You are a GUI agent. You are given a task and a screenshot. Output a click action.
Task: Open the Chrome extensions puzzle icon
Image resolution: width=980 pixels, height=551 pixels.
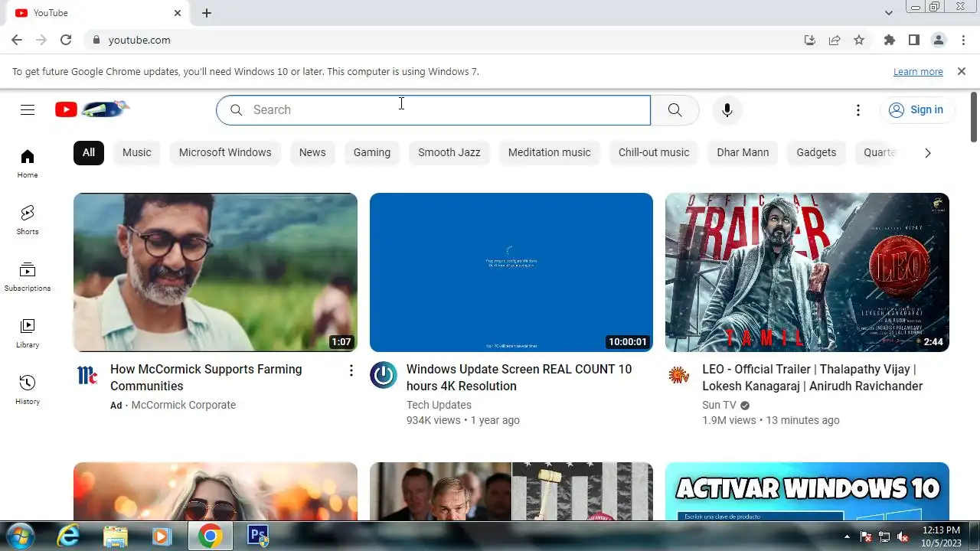click(889, 40)
